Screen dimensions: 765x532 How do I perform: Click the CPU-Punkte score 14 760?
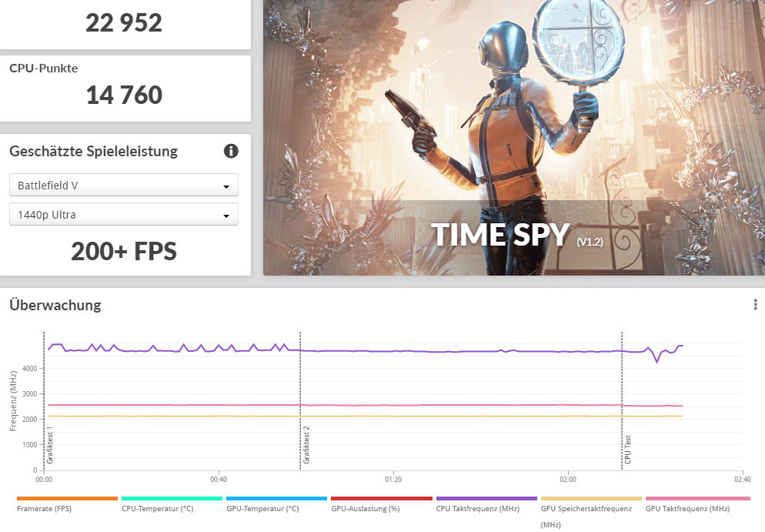(x=124, y=95)
